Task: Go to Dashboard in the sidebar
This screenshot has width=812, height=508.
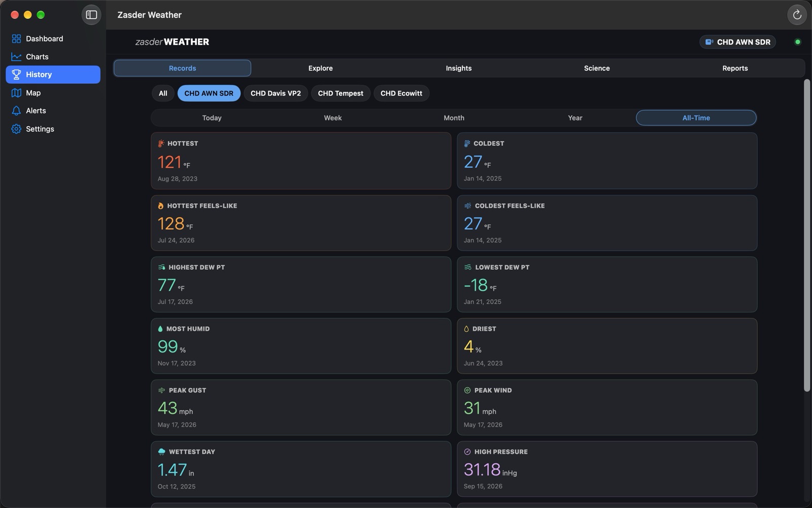Action: click(53, 39)
